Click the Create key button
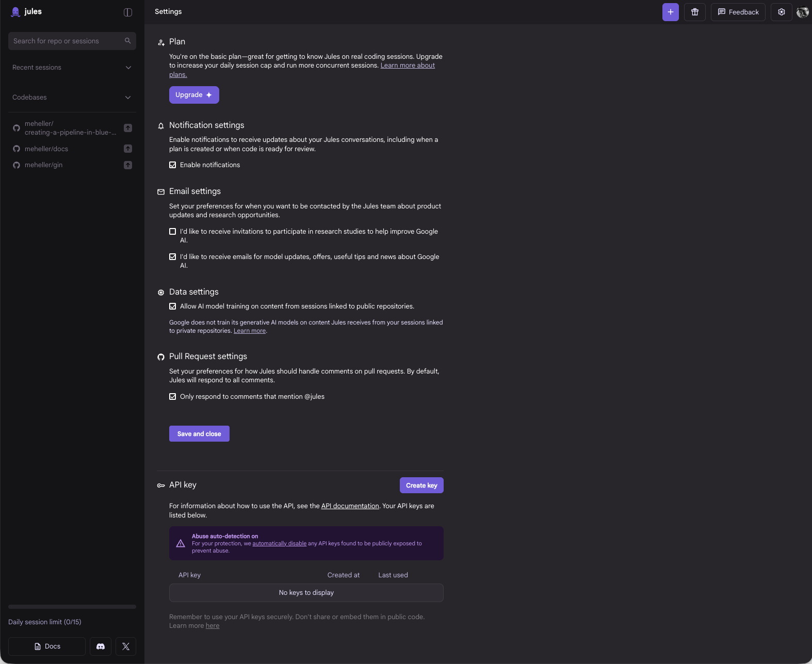This screenshot has width=812, height=664. click(421, 485)
